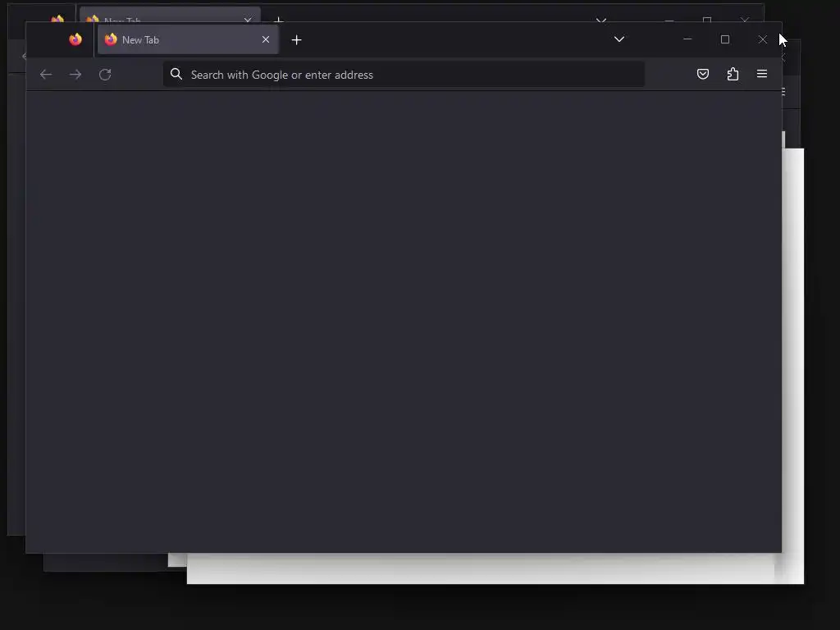The height and width of the screenshot is (630, 840).
Task: Open a new tab with the plus button
Action: [296, 39]
